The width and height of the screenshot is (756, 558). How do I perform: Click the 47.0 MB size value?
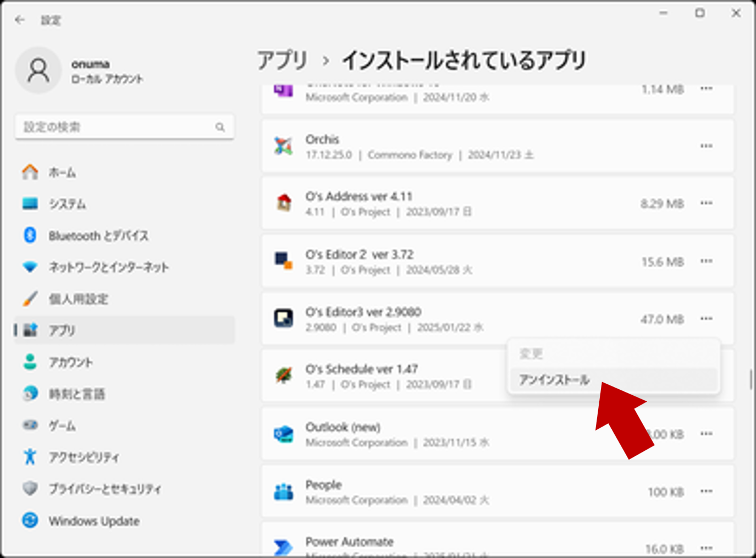coord(662,319)
